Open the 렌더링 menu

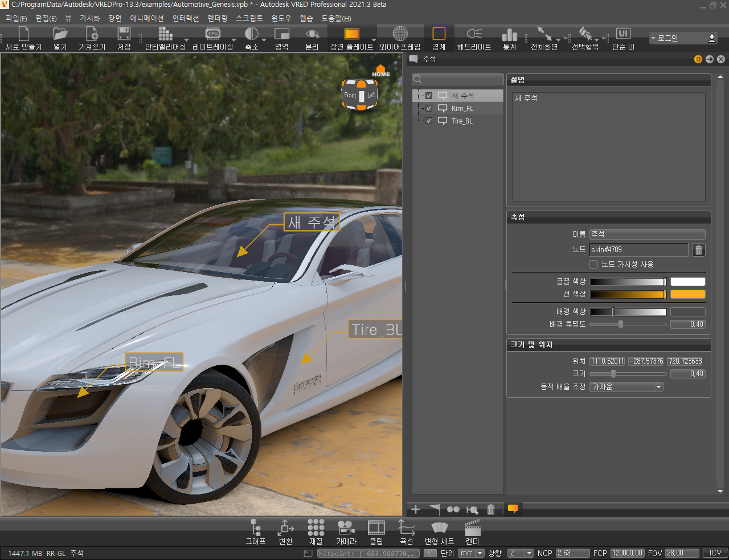pos(217,18)
